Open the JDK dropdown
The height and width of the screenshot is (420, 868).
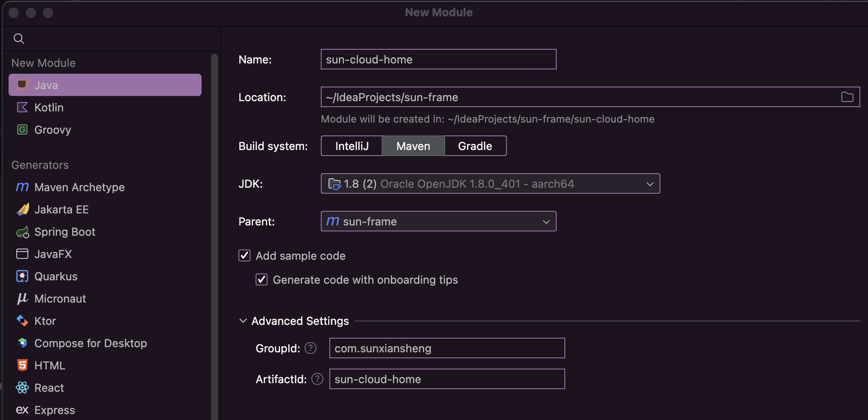coord(490,183)
